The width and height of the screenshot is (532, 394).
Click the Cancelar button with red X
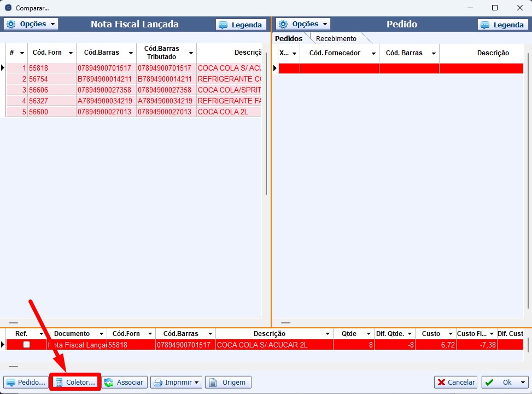coord(455,383)
